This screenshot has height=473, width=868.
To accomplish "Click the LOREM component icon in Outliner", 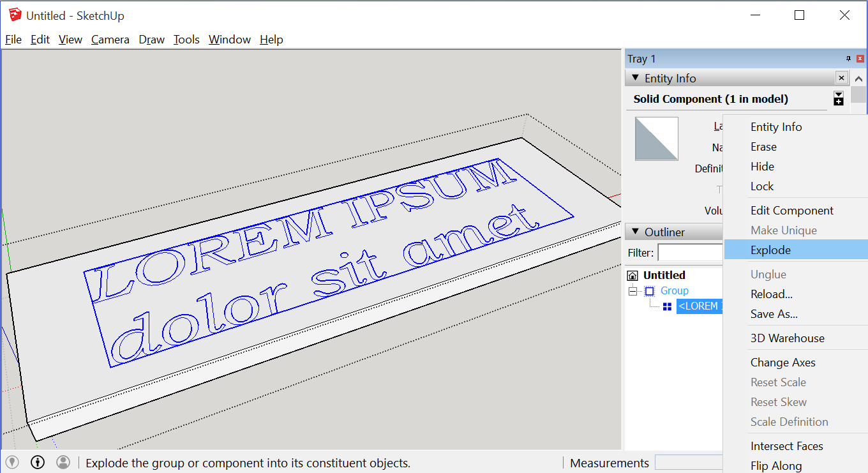I will pyautogui.click(x=666, y=306).
